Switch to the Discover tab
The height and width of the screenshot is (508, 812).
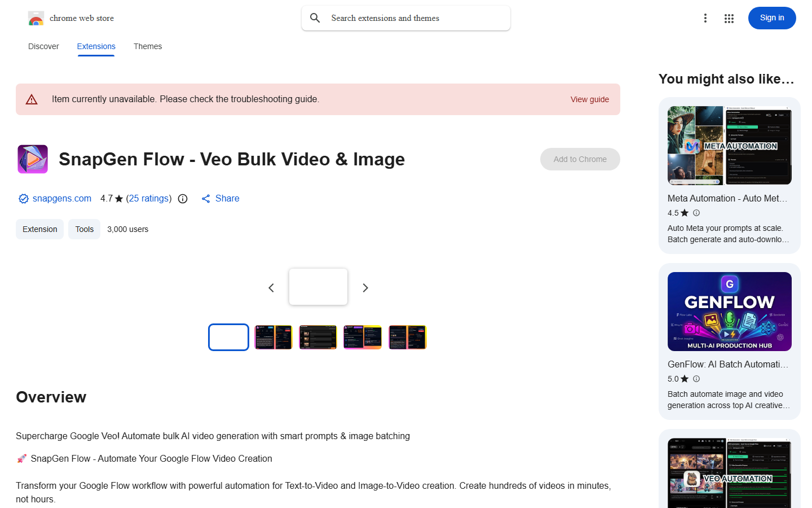click(43, 46)
